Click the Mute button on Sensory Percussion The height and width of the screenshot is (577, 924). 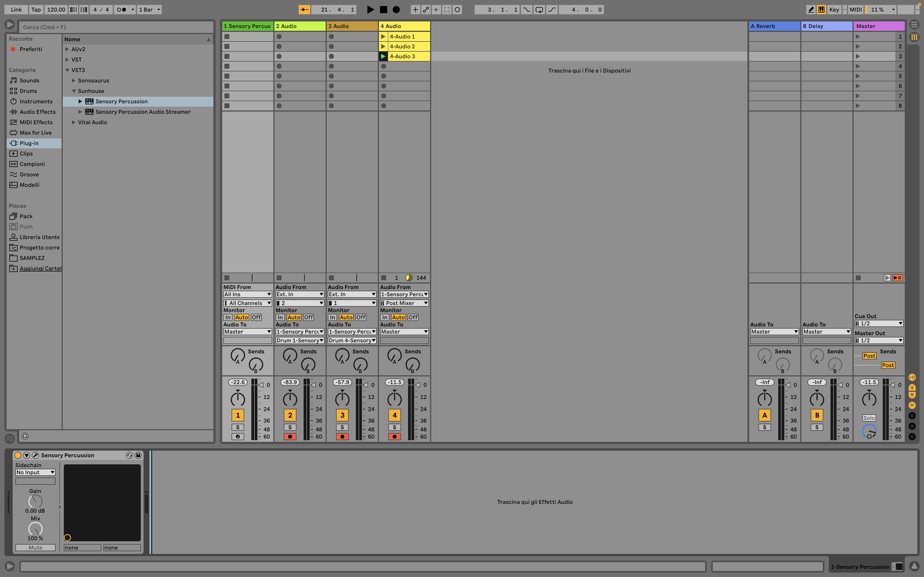tap(35, 548)
